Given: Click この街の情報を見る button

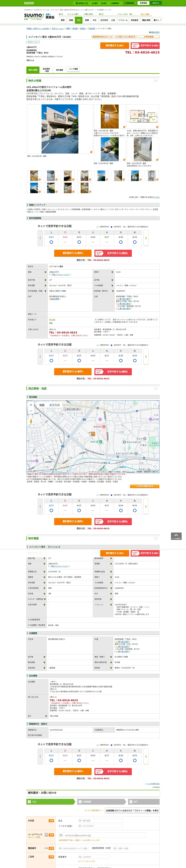Looking at the screenshot, I should pyautogui.click(x=144, y=486).
